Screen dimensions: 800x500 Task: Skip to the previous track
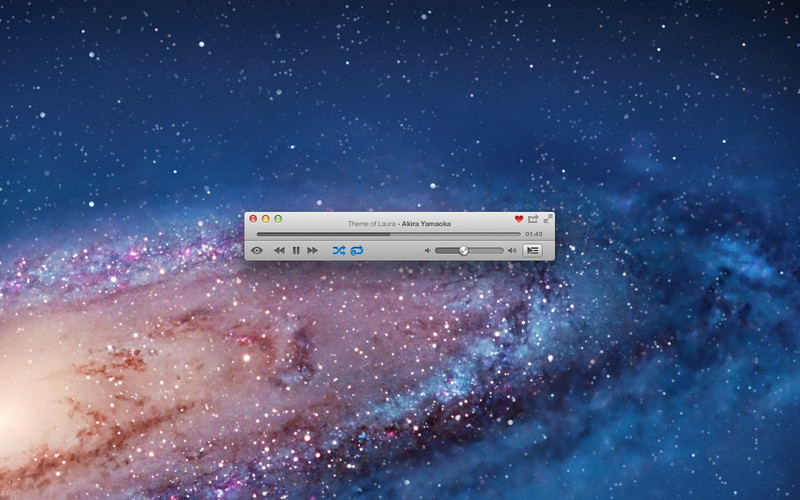pos(279,250)
